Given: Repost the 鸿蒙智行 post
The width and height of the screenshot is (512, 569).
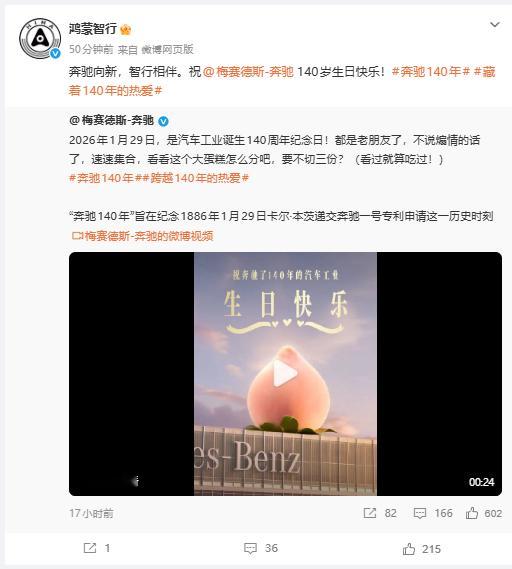Looking at the screenshot, I should click(x=97, y=548).
